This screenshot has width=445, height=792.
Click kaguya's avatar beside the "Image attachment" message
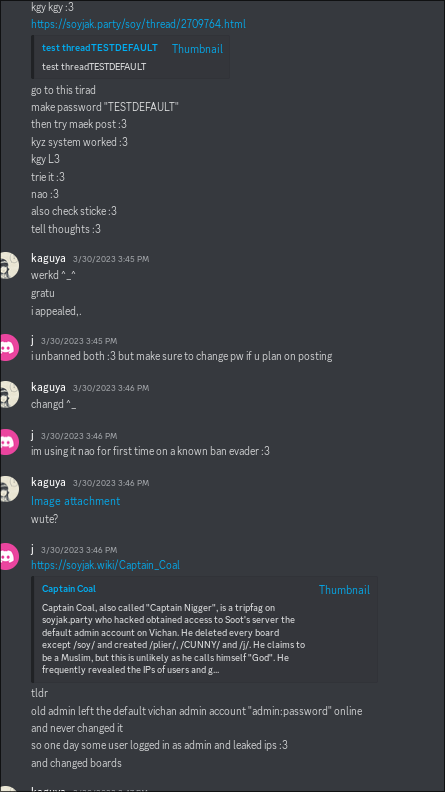point(7,489)
